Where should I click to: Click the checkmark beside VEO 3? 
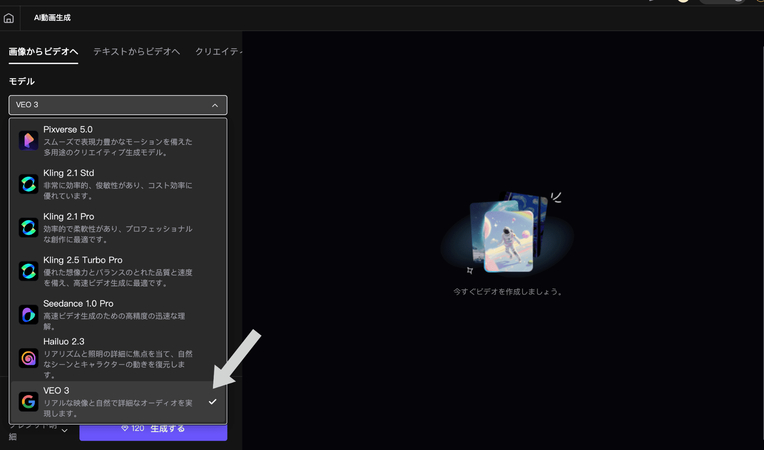tap(212, 401)
